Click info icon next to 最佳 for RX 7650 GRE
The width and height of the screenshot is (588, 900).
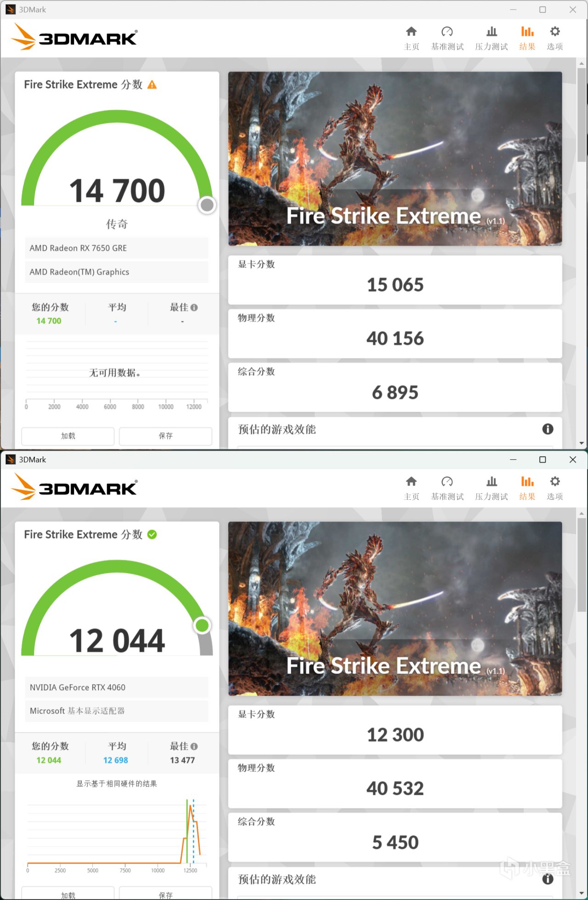point(194,307)
